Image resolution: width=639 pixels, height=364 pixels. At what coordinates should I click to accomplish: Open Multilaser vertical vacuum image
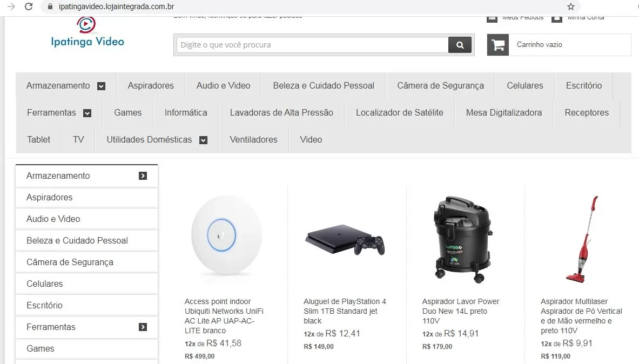click(x=582, y=239)
